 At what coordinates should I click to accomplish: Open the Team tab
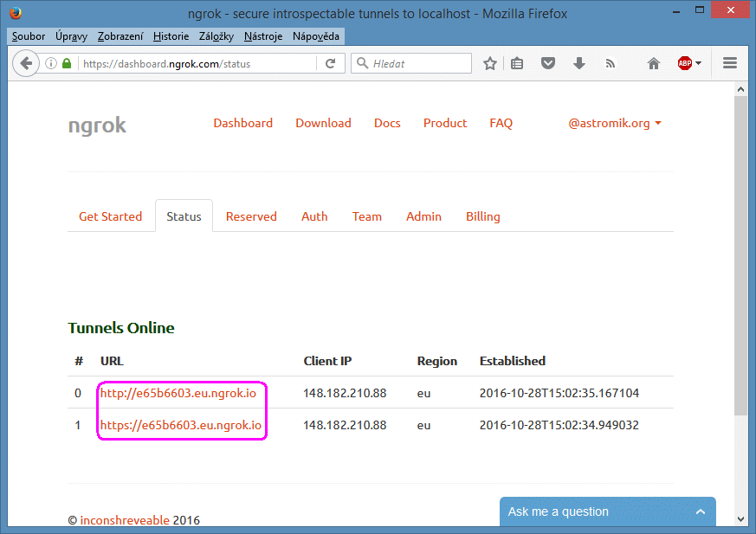coord(367,217)
